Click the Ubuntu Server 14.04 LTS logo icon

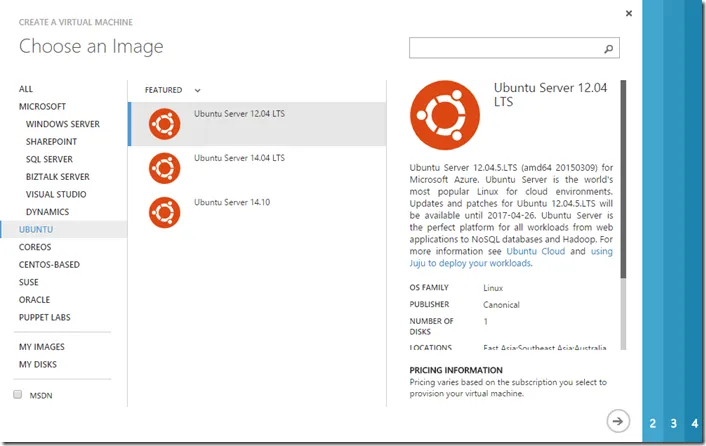pyautogui.click(x=164, y=167)
